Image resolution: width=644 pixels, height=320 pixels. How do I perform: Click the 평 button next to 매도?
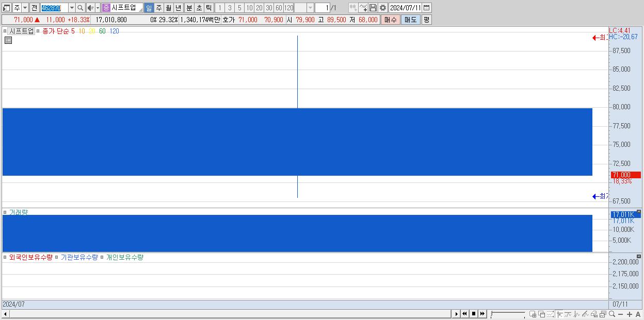(x=426, y=20)
